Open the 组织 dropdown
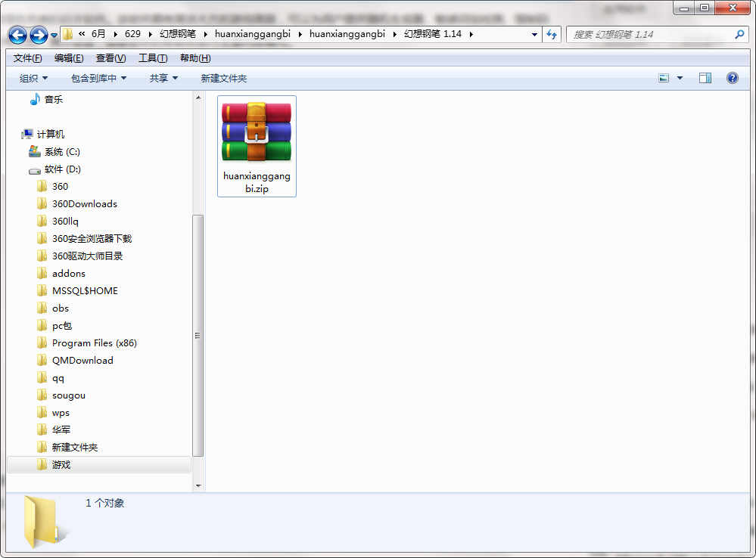Viewport: 756px width, 558px height. pyautogui.click(x=33, y=78)
